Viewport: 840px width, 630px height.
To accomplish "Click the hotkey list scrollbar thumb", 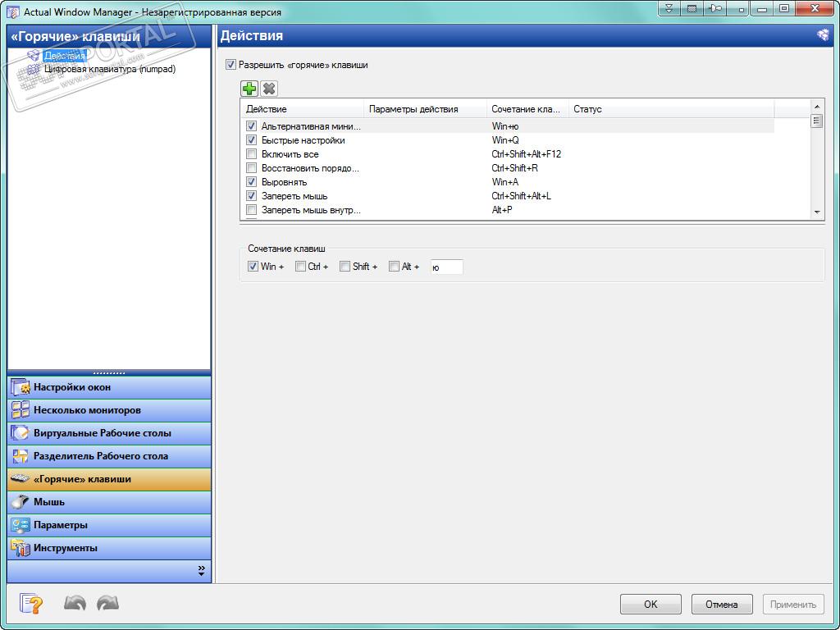I will click(817, 121).
